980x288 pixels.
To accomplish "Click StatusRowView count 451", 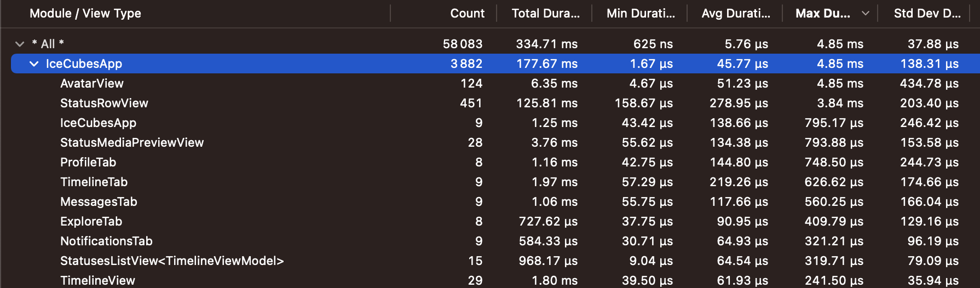I will [471, 103].
